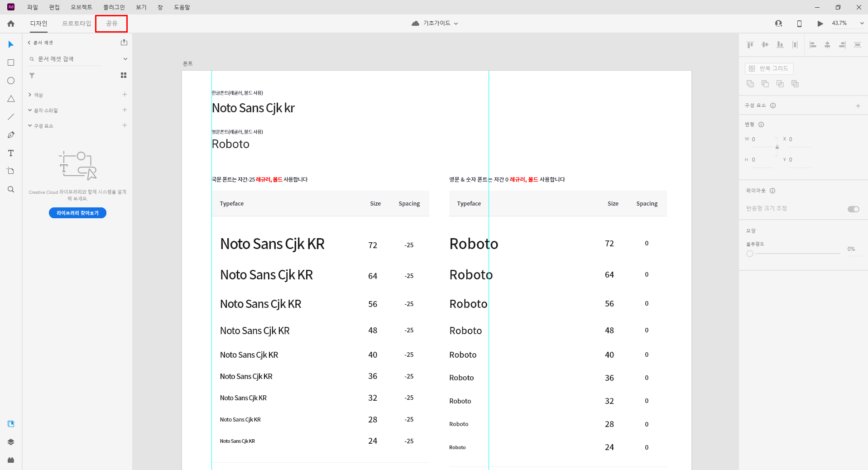The width and height of the screenshot is (868, 470).
Task: Click the 라이브러리 찾아보기 button
Action: [x=77, y=213]
